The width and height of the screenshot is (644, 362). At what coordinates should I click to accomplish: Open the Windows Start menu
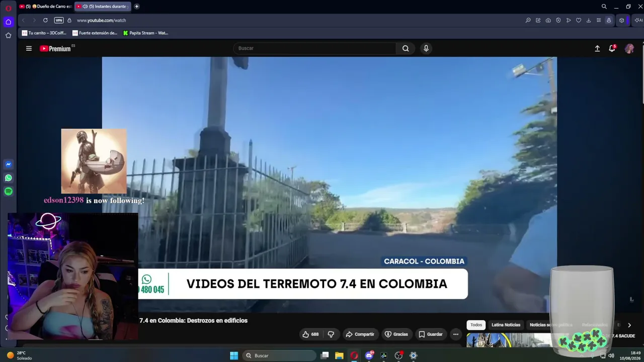pos(234,355)
